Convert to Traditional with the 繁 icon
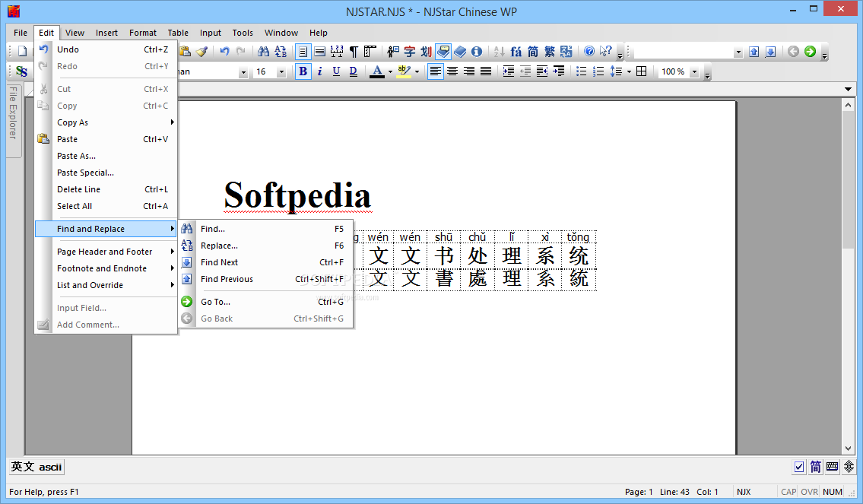 point(549,52)
